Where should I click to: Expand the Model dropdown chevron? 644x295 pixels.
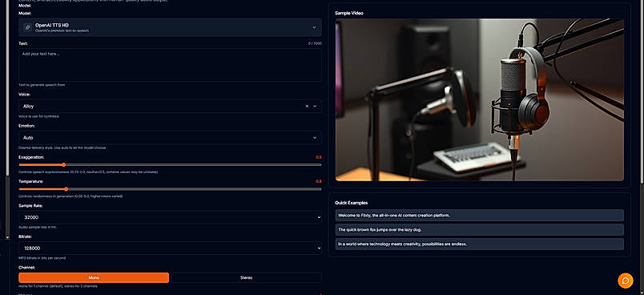click(x=314, y=27)
